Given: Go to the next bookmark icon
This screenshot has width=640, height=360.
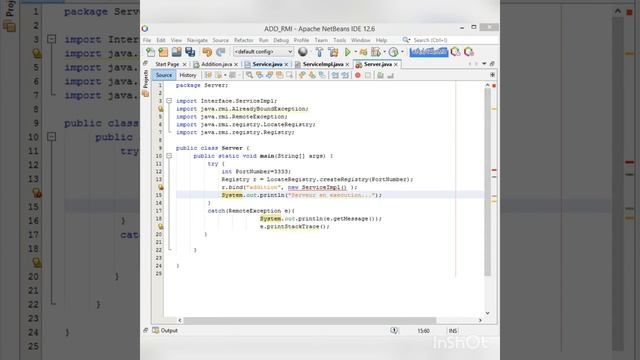Looking at the screenshot, I should coord(312,75).
